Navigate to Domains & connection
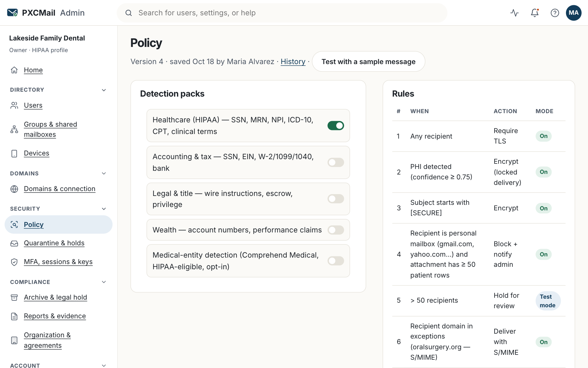Image resolution: width=588 pixels, height=368 pixels. pyautogui.click(x=60, y=189)
